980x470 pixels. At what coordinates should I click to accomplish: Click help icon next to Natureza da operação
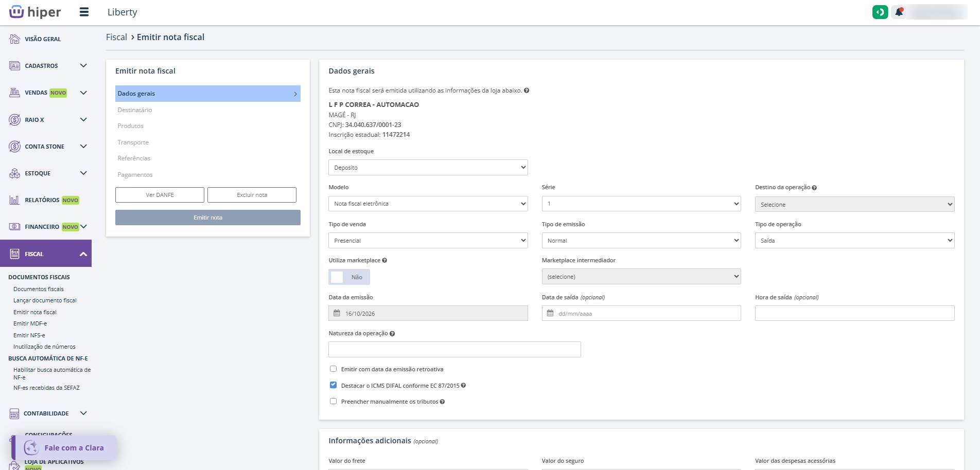tap(392, 334)
